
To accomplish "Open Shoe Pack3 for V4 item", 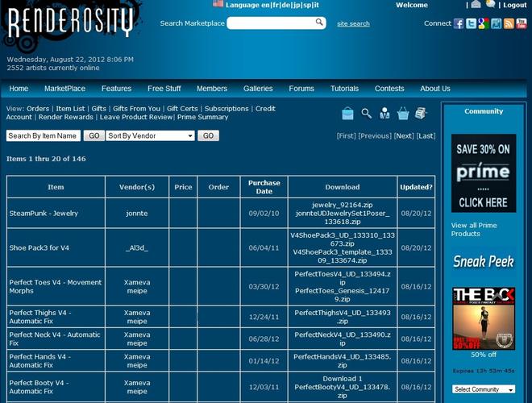I will click(x=39, y=248).
